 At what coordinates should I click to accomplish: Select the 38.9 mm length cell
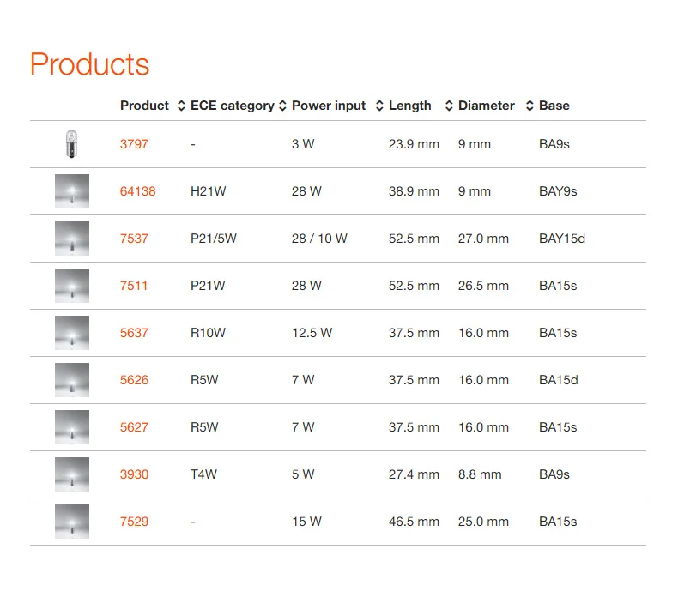pos(414,191)
